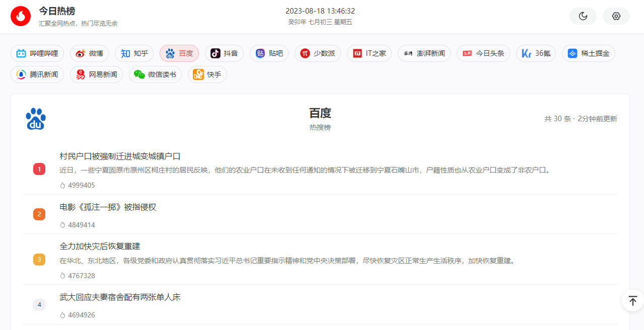Select the 微信读书 tab
The height and width of the screenshot is (330, 644).
(155, 74)
